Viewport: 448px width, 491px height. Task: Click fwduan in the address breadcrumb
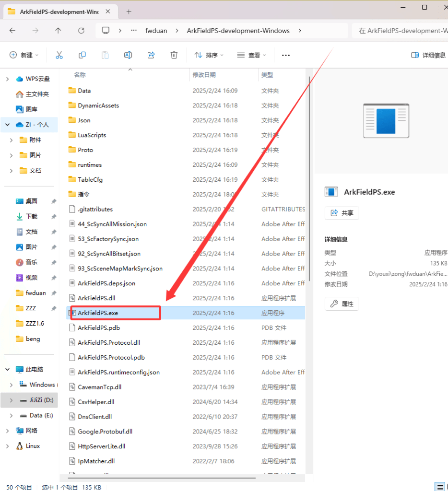pos(156,31)
